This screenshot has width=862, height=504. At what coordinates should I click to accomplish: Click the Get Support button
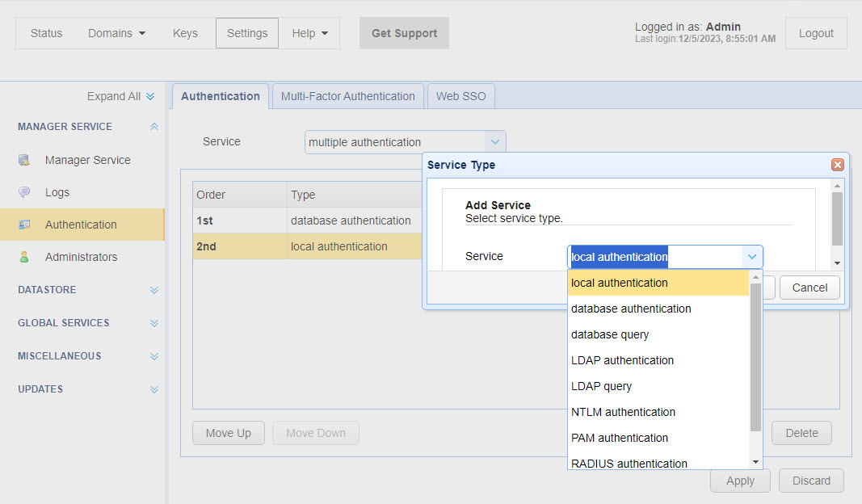(x=404, y=33)
